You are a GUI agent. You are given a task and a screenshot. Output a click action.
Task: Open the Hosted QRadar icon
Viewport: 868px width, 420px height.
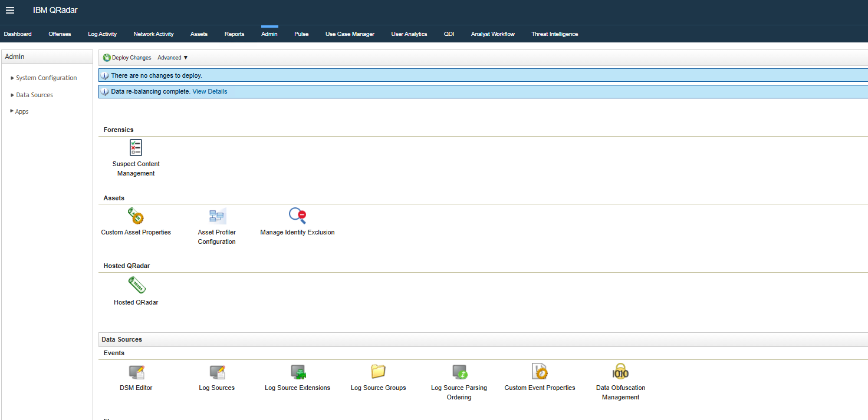tap(136, 285)
